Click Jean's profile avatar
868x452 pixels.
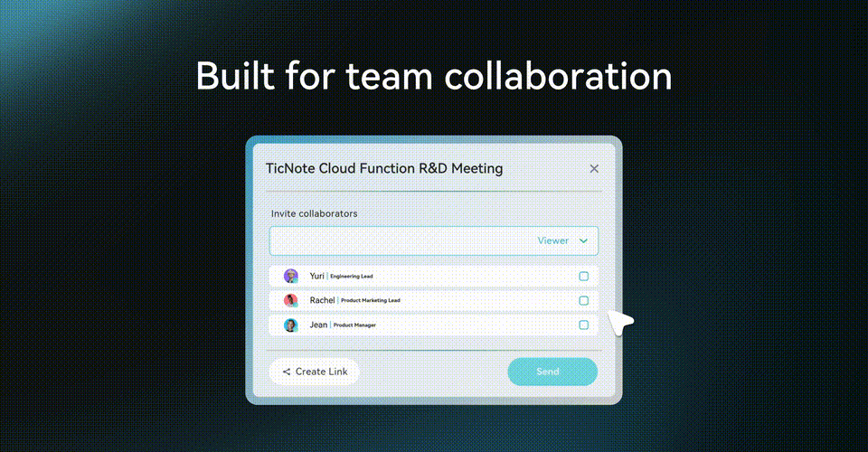[290, 325]
